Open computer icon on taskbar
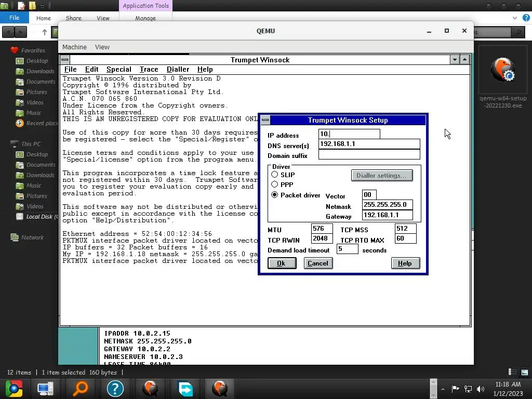The image size is (532, 399). point(45,389)
